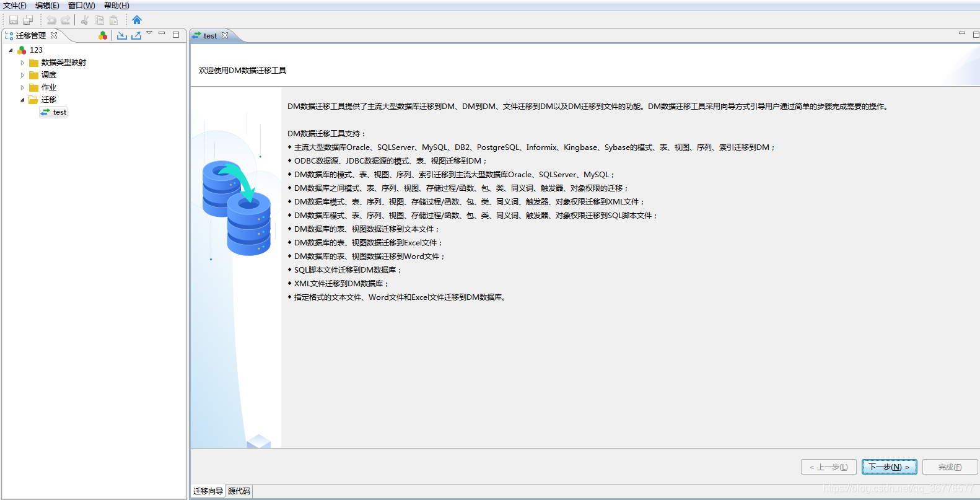Image resolution: width=980 pixels, height=500 pixels.
Task: Maximize the 迁移管理 panel
Action: pos(176,35)
